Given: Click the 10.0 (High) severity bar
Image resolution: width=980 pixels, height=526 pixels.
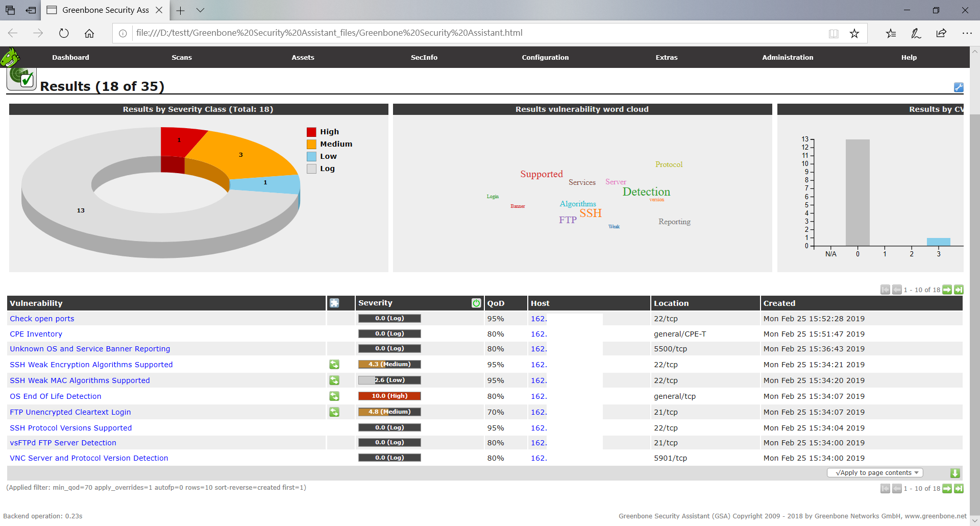Looking at the screenshot, I should (x=389, y=396).
